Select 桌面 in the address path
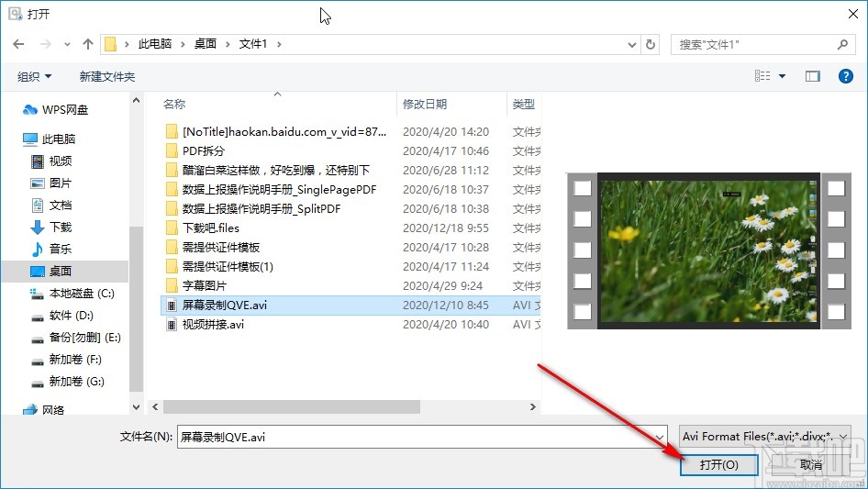Viewport: 868px width, 489px height. coord(205,44)
